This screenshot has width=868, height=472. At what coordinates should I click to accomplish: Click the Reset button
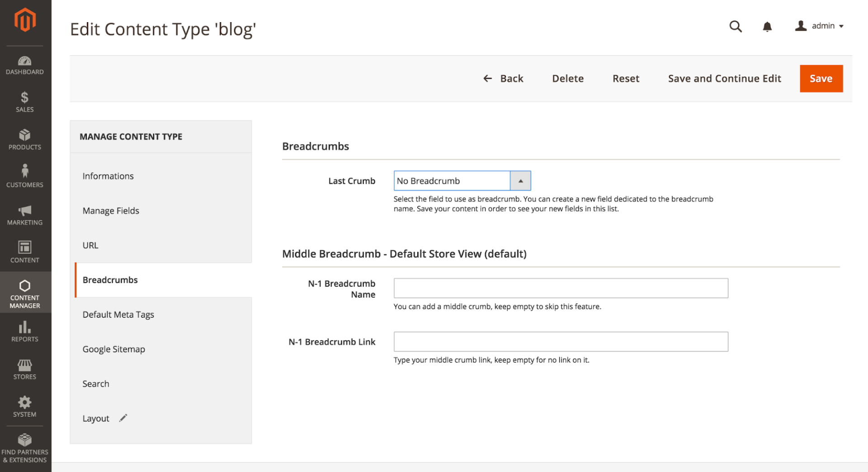[x=626, y=78]
